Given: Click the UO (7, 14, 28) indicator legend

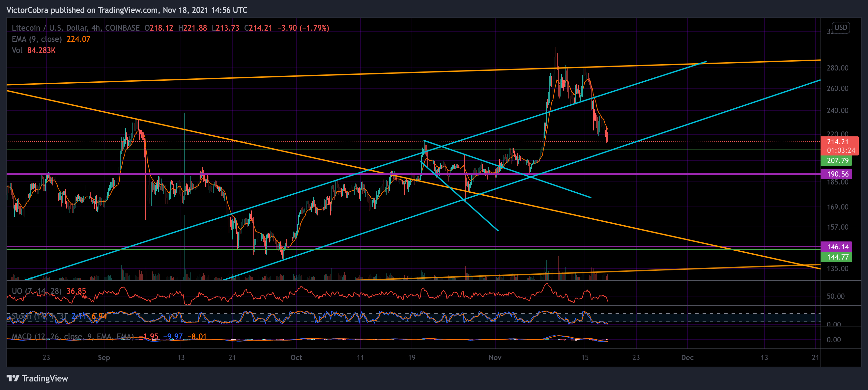Looking at the screenshot, I should coord(37,291).
